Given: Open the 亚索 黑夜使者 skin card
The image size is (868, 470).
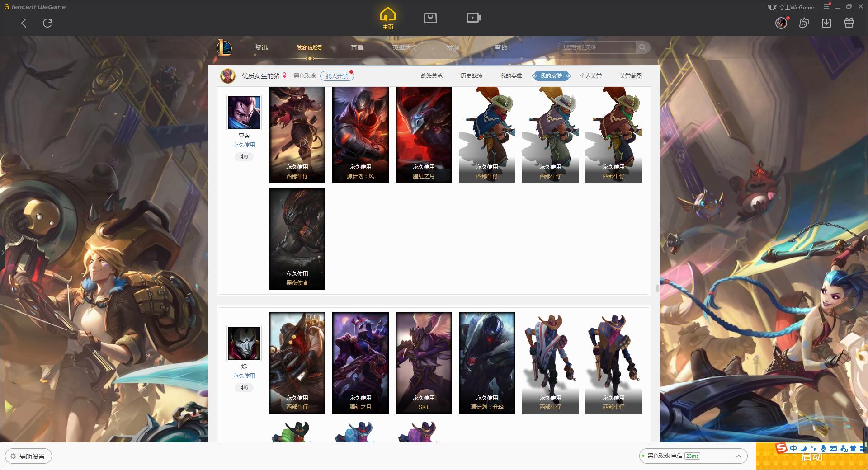Looking at the screenshot, I should pyautogui.click(x=297, y=239).
